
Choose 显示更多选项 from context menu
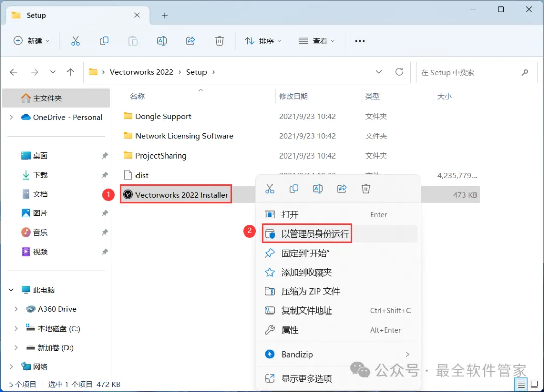point(338,378)
